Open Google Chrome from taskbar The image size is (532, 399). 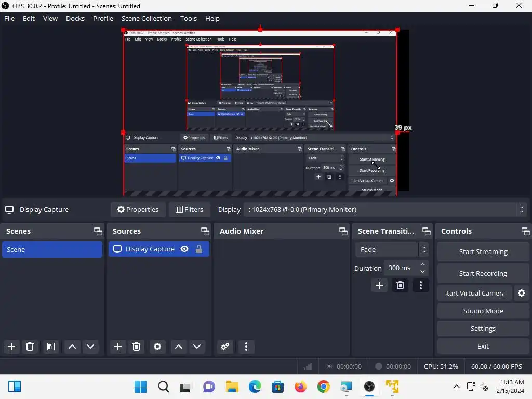pyautogui.click(x=323, y=387)
